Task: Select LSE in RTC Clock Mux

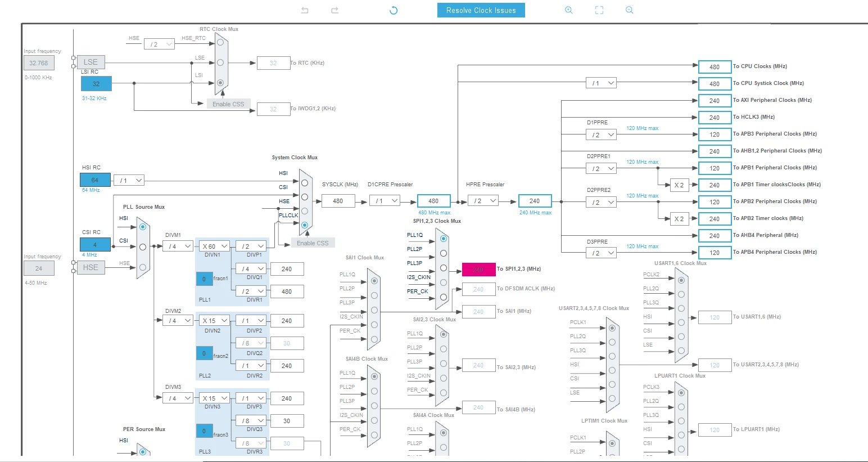Action: pos(220,62)
